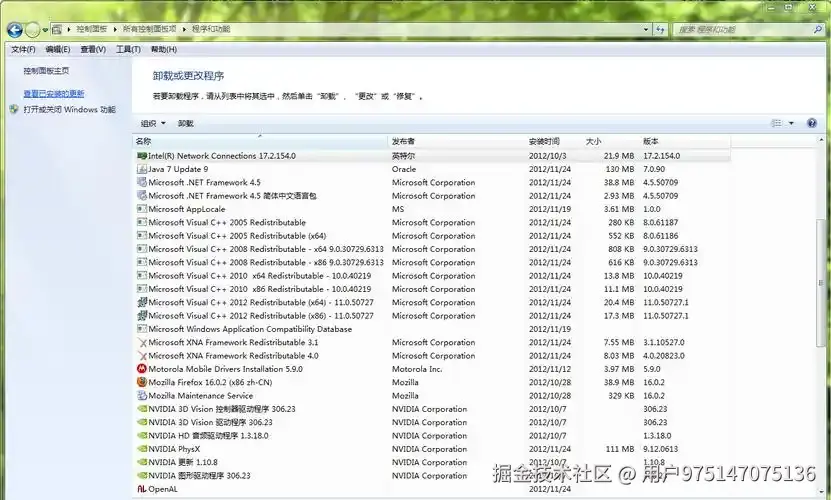Focus the search programs input field

click(744, 30)
